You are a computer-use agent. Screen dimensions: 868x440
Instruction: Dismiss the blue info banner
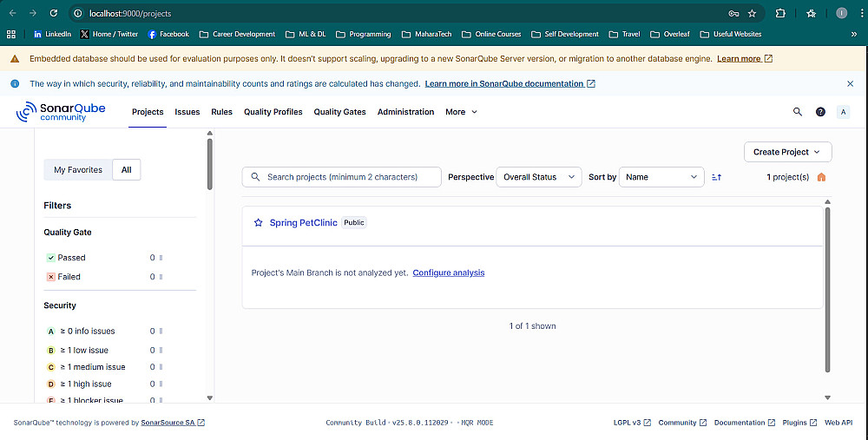click(x=850, y=83)
